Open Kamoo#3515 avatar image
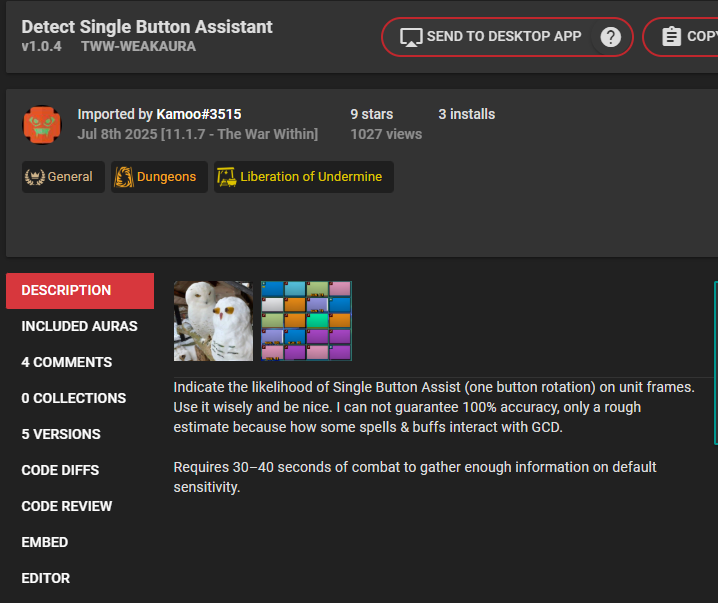Viewport: 718px width, 603px height. click(x=42, y=125)
